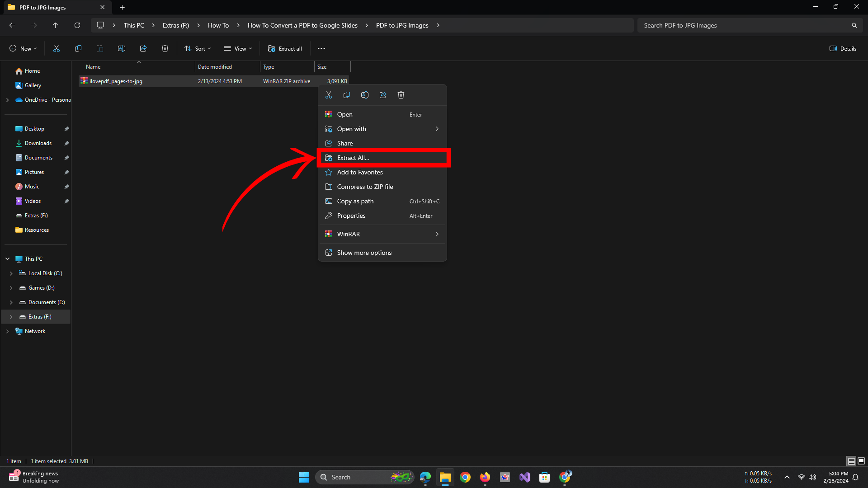The image size is (868, 488).
Task: Click Extract all toolbar button
Action: coord(285,48)
